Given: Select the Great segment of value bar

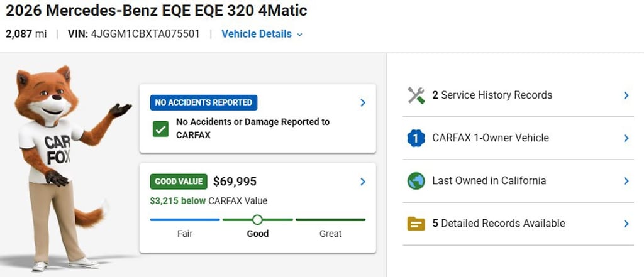Looking at the screenshot, I should (330, 220).
